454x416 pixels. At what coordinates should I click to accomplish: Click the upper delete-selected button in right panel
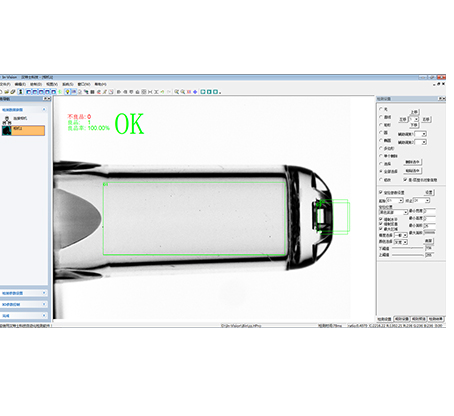(413, 162)
